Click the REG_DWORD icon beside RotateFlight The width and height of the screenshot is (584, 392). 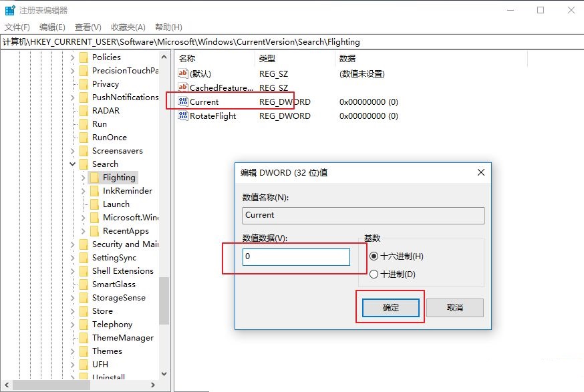pos(182,116)
